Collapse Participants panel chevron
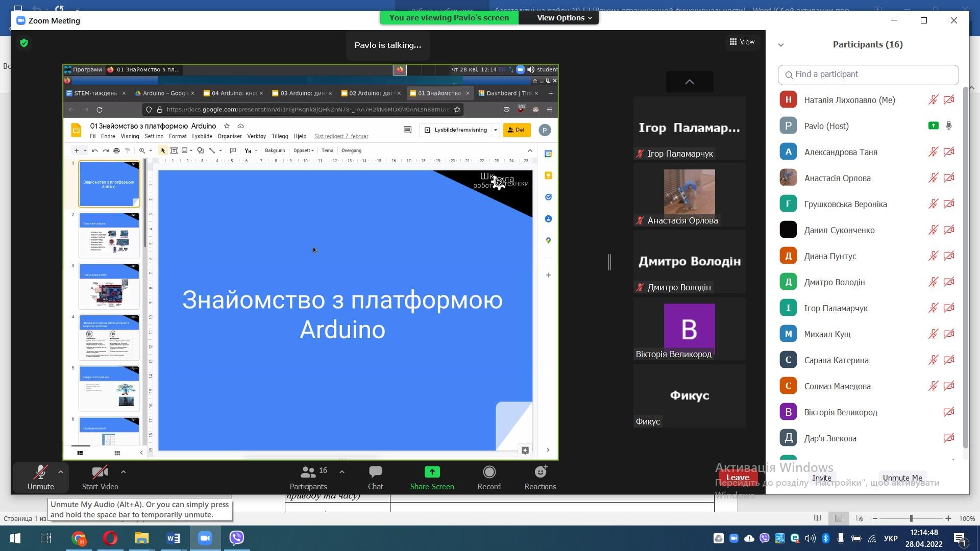980x551 pixels. [x=781, y=45]
